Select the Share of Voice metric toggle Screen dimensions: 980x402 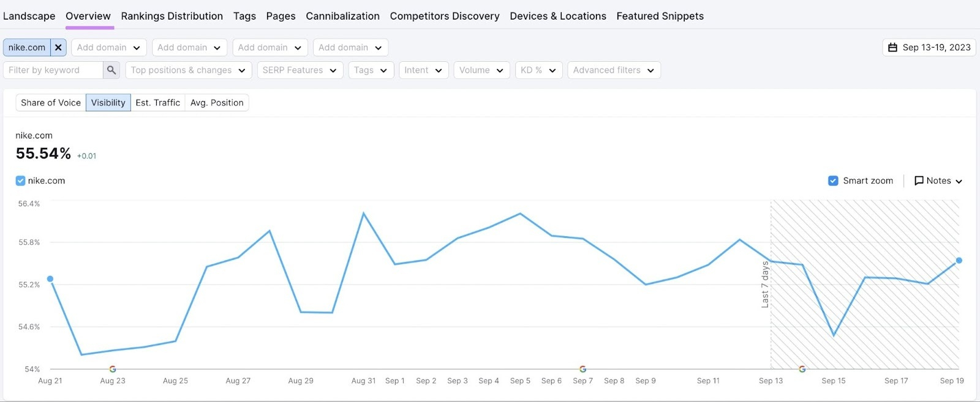[x=51, y=103]
